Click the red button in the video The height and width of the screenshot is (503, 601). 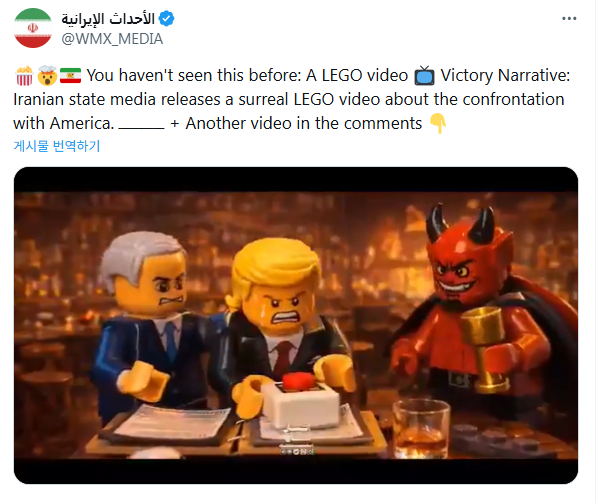299,380
